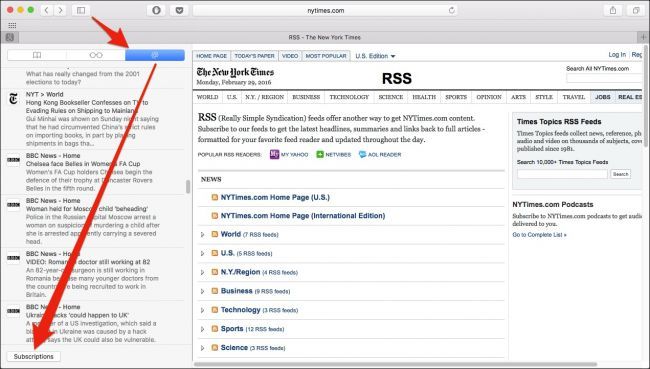Click the 1Password extension toolbar icon

point(156,10)
